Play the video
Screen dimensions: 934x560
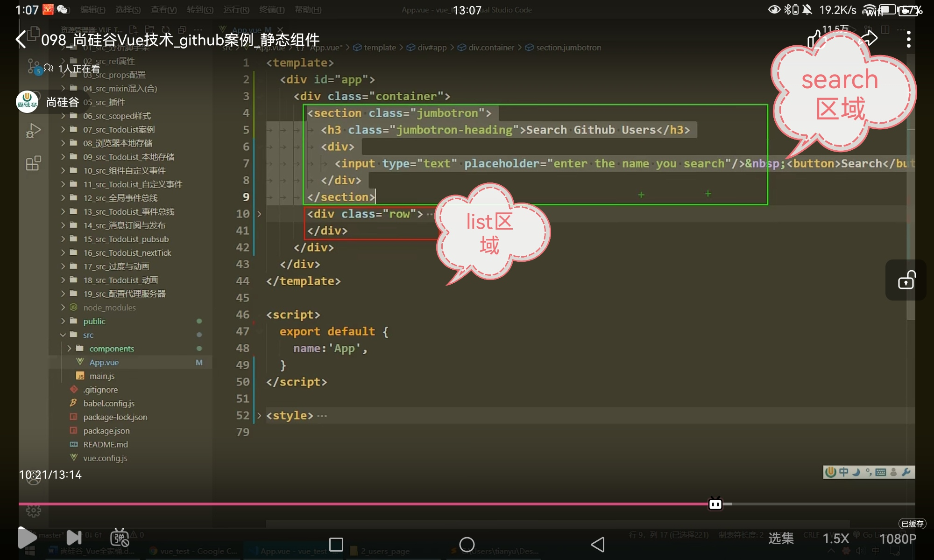pyautogui.click(x=27, y=538)
